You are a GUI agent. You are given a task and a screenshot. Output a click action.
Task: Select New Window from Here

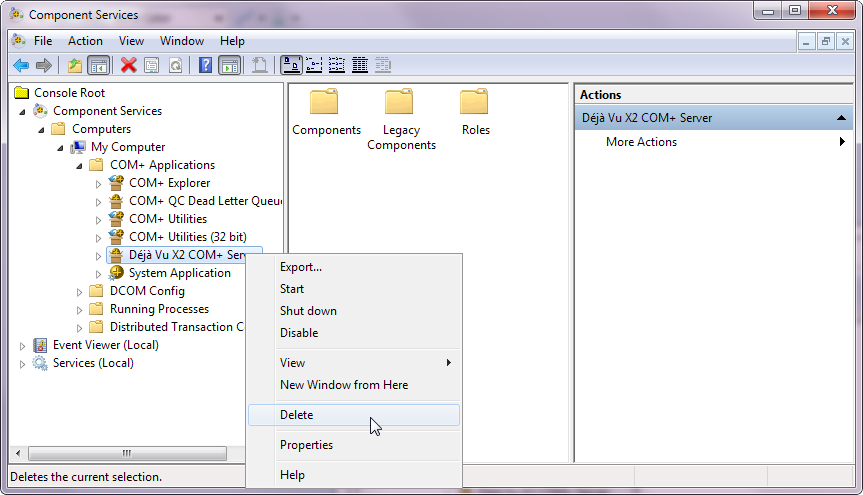pyautogui.click(x=354, y=385)
